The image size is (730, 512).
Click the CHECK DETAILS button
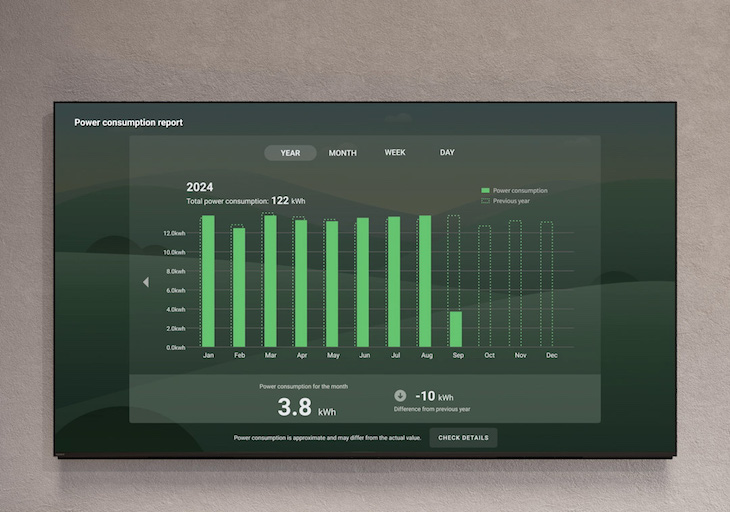(463, 438)
